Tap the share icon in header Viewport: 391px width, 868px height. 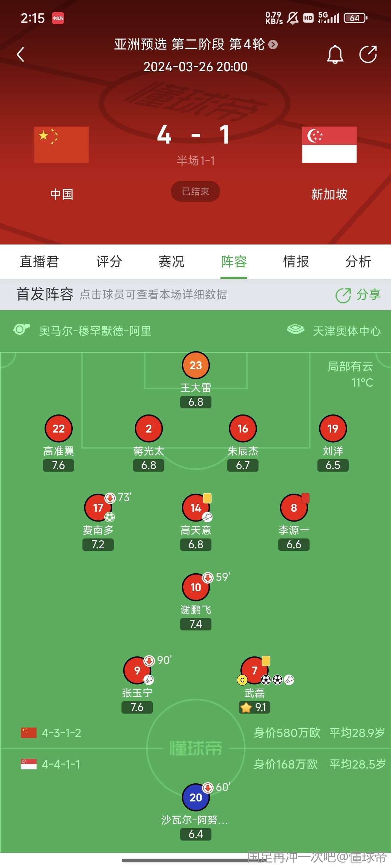368,54
